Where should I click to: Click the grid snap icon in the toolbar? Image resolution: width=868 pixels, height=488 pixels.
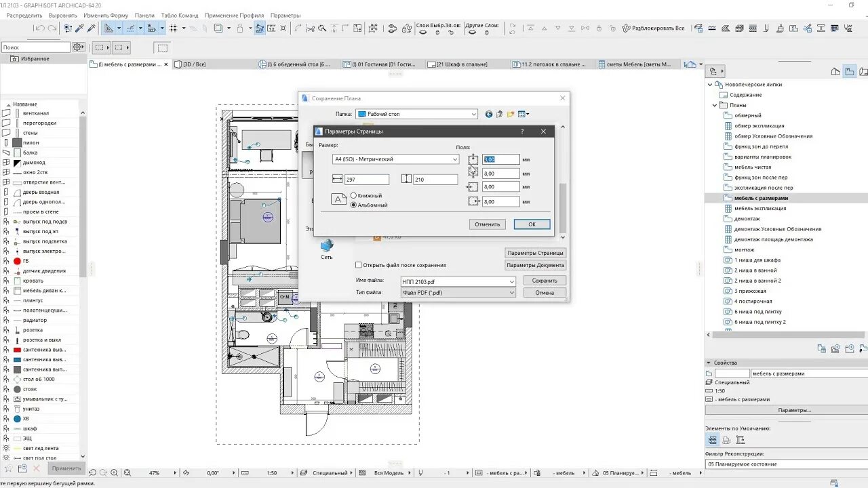click(x=174, y=28)
